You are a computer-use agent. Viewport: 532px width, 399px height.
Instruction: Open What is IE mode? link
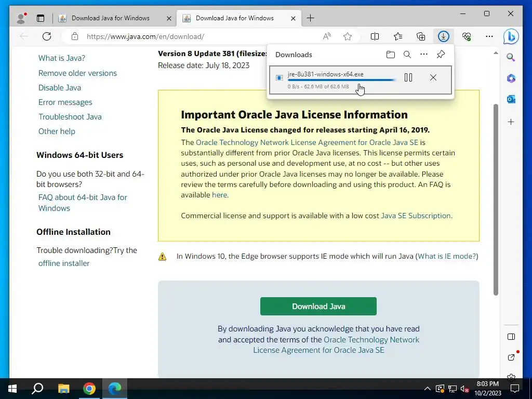pos(446,256)
